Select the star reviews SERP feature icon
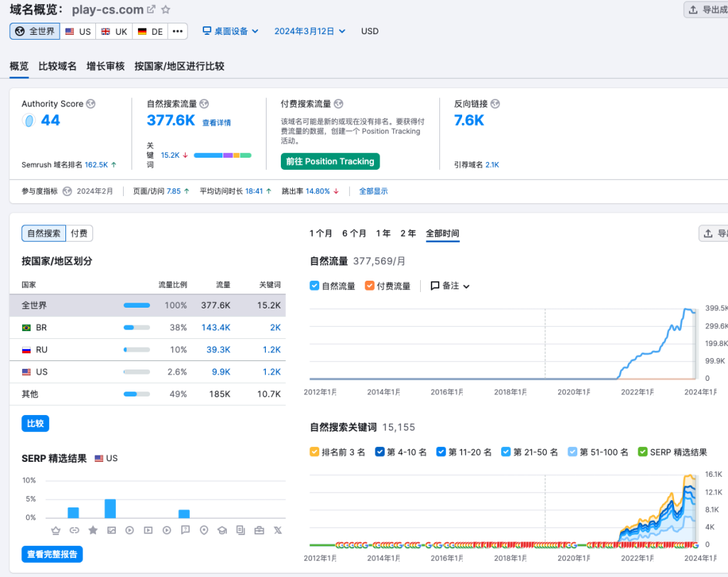728x577 pixels. (93, 530)
